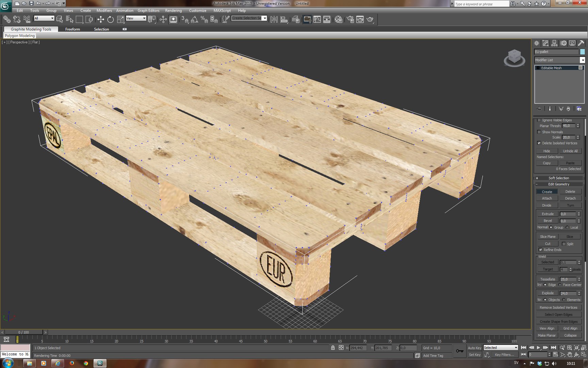588x368 pixels.
Task: Switch to the Hierarchy command panel
Action: (x=554, y=43)
